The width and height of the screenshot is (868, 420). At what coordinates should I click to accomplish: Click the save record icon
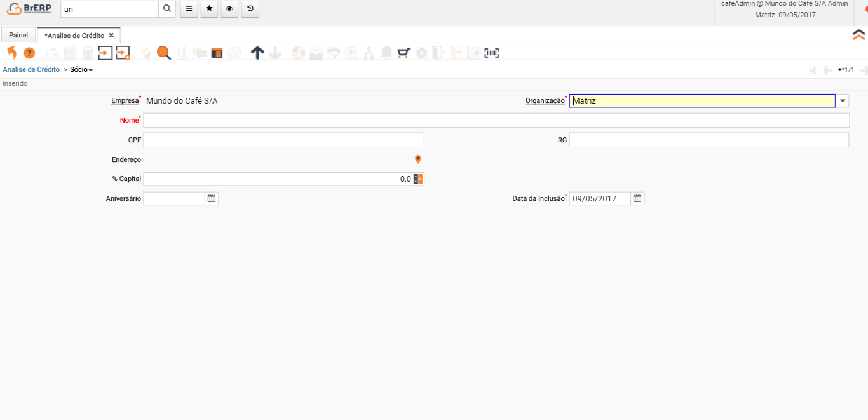tap(105, 53)
